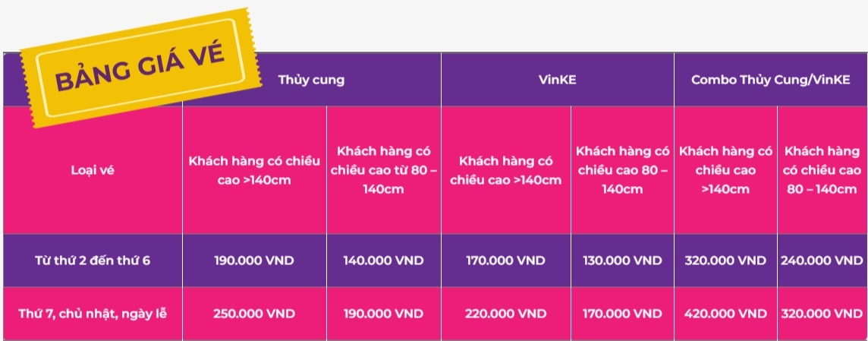Image resolution: width=868 pixels, height=341 pixels.
Task: Click the weekday 170.000 VND VinKE price
Action: pyautogui.click(x=505, y=260)
